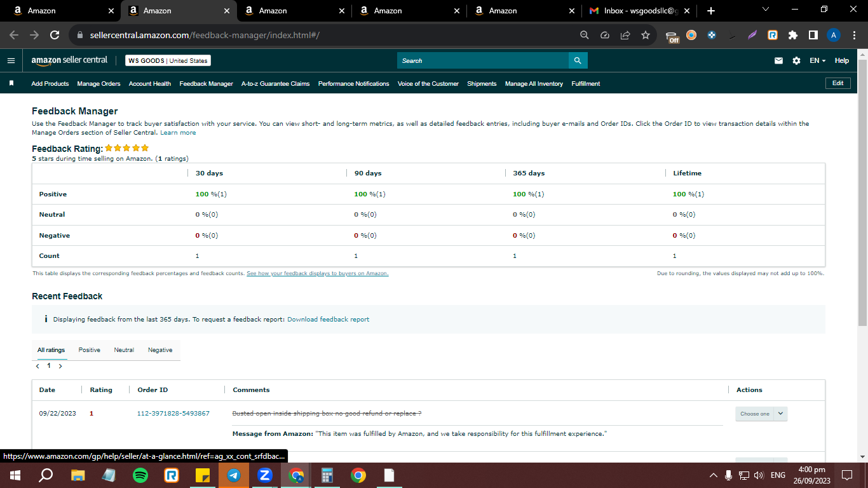Image resolution: width=868 pixels, height=488 pixels.
Task: Open the Help link in the header
Action: (x=842, y=60)
